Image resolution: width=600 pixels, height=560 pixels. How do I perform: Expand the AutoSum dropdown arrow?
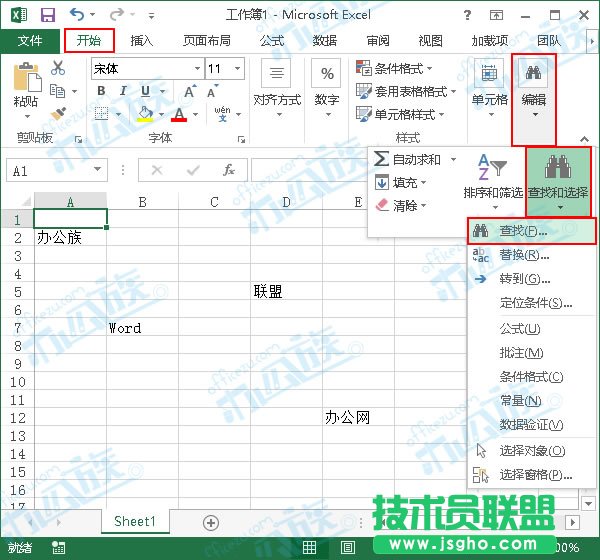pyautogui.click(x=453, y=159)
